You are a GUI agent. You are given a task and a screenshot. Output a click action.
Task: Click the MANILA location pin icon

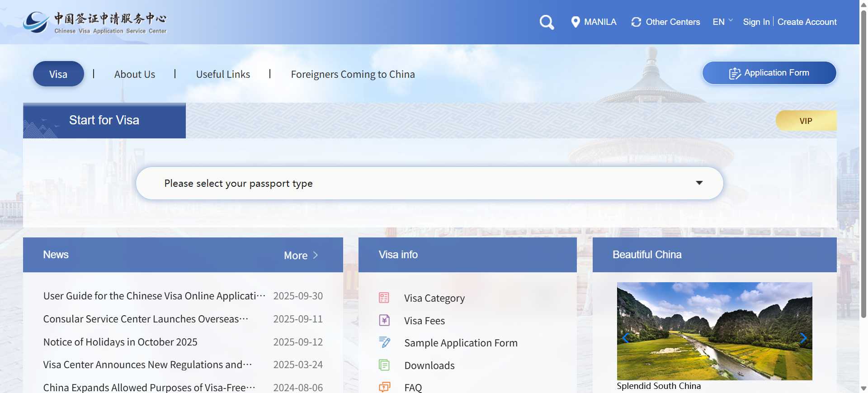tap(575, 22)
